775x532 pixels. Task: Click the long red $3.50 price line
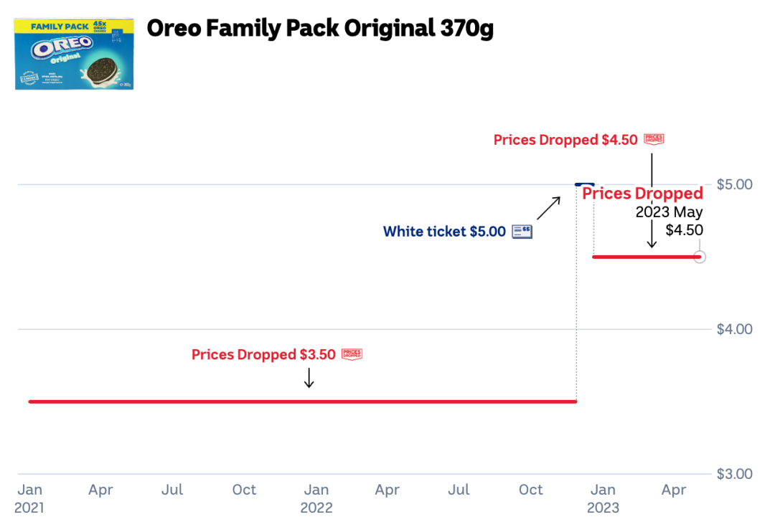pos(301,402)
